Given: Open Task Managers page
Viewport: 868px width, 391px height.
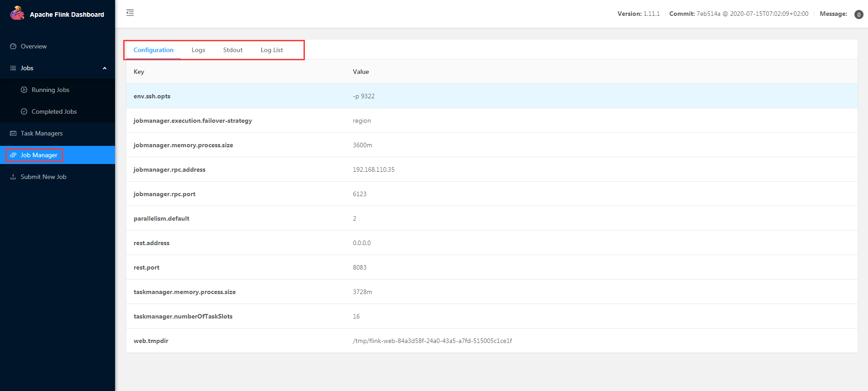Looking at the screenshot, I should click(58, 133).
